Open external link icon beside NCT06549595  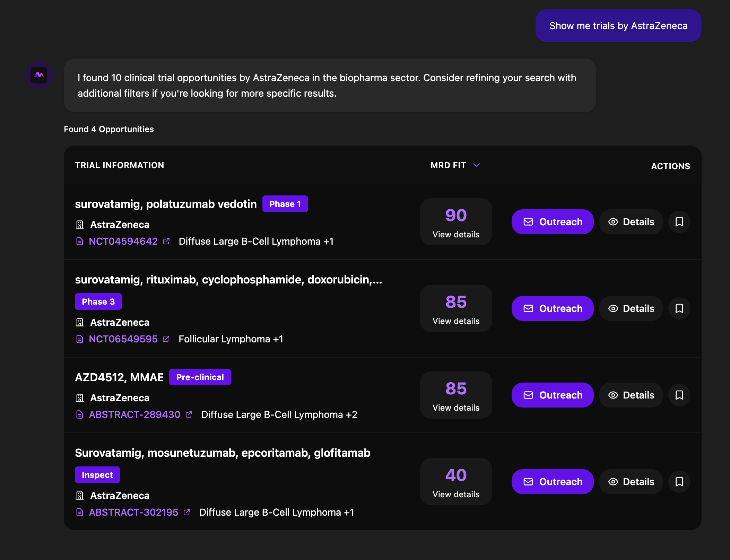tap(166, 339)
